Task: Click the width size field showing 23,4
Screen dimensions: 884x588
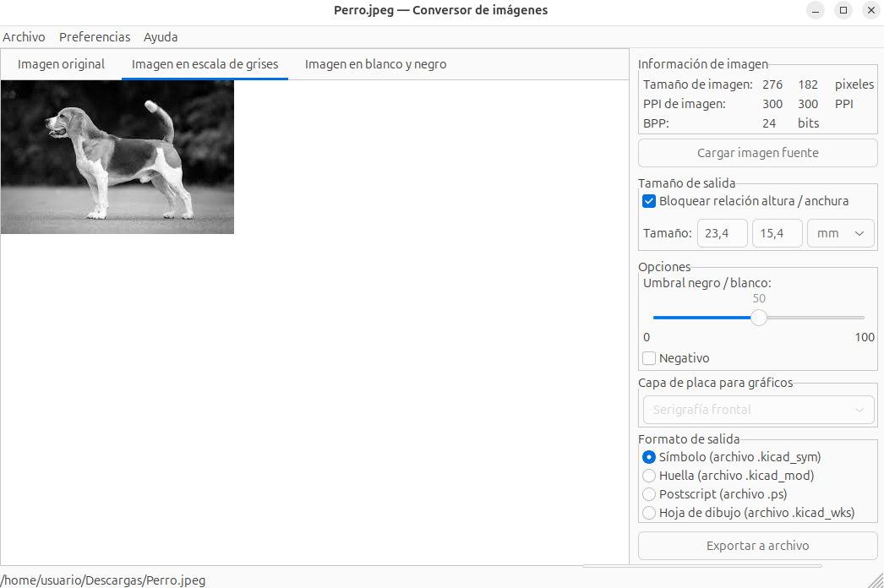Action: pyautogui.click(x=722, y=233)
